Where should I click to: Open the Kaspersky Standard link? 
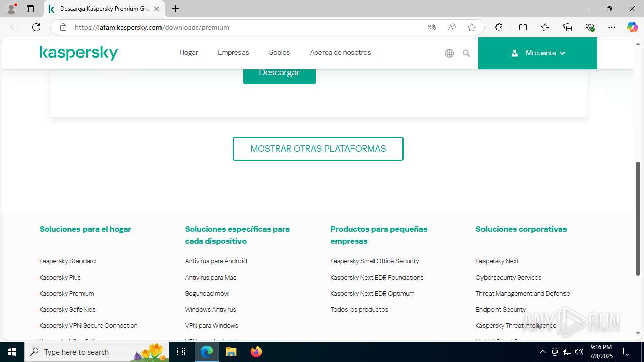pyautogui.click(x=67, y=261)
